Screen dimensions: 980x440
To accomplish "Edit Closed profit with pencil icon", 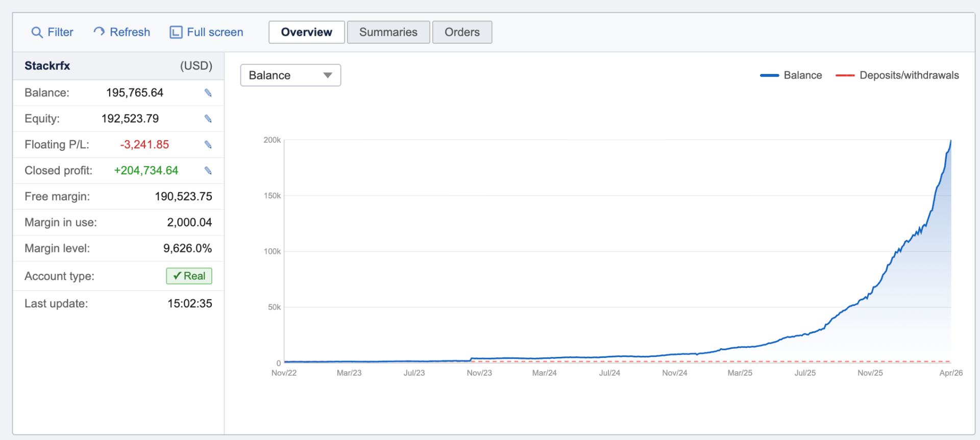I will tap(208, 171).
